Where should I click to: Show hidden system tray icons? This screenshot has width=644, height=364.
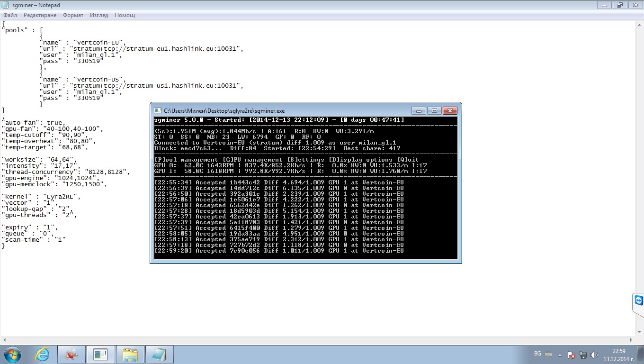[561, 354]
